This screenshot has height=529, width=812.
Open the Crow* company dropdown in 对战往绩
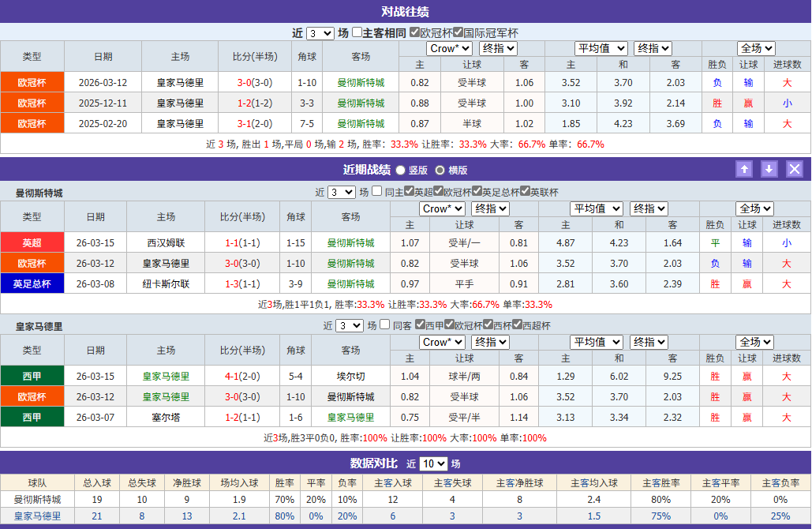(x=450, y=47)
